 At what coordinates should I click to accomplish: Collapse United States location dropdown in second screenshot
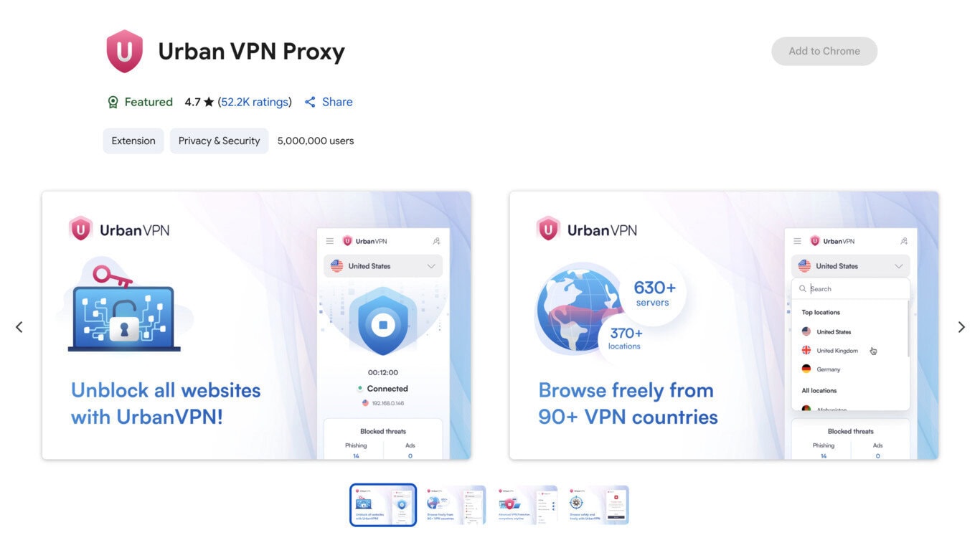coord(851,266)
